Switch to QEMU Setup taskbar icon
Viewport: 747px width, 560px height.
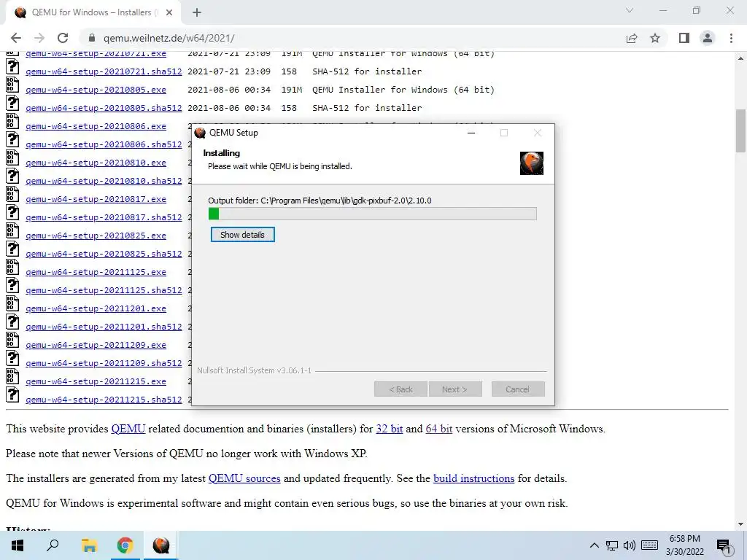(161, 545)
